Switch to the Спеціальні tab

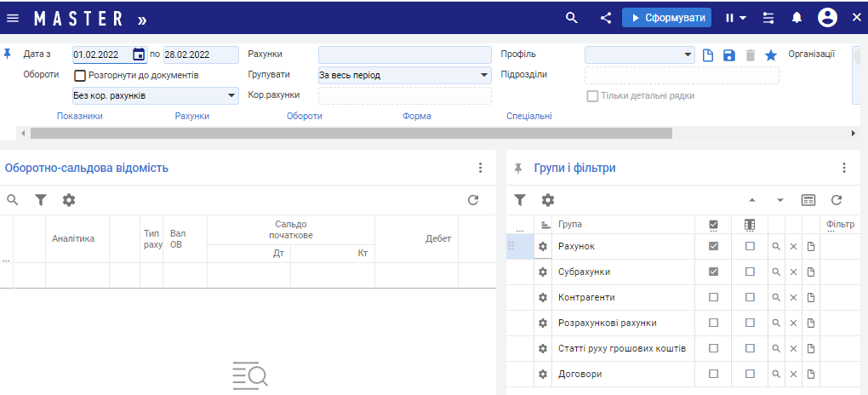click(x=528, y=116)
